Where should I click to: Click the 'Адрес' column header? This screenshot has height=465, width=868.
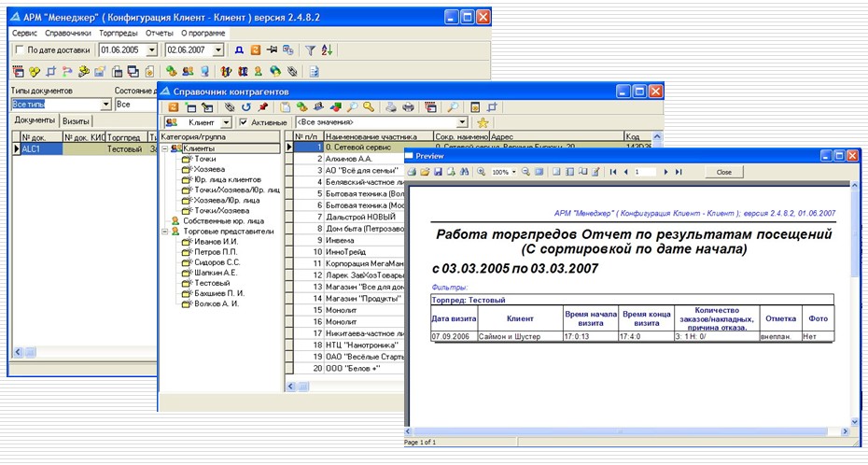click(x=556, y=136)
